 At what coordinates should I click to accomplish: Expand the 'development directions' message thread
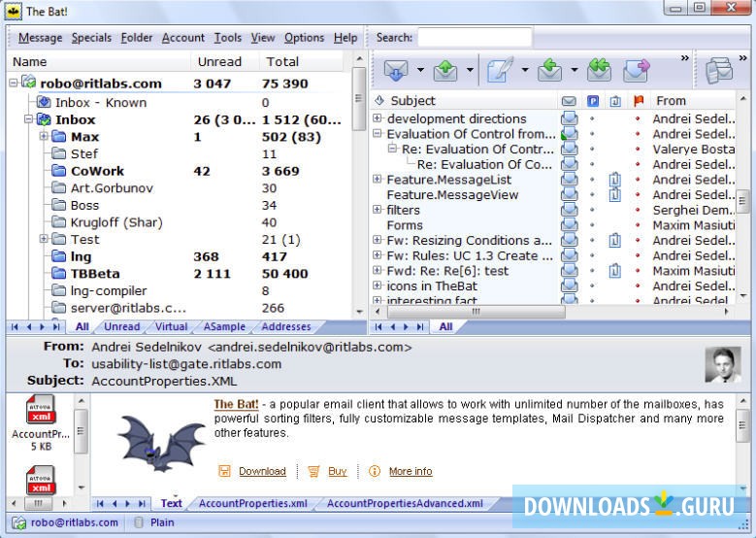pos(378,118)
